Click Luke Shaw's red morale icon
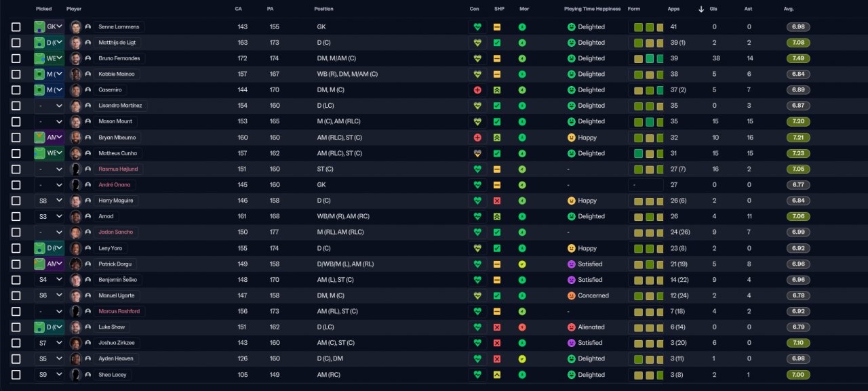Viewport: 868px width, 391px height. (x=522, y=327)
